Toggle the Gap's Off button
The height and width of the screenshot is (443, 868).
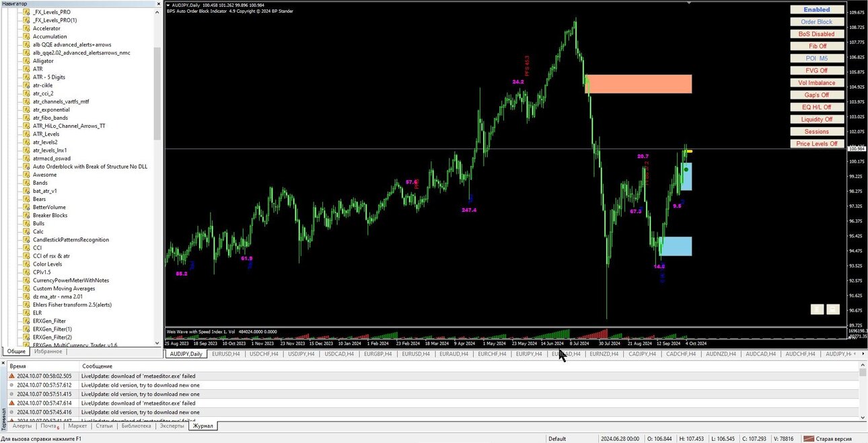[817, 95]
